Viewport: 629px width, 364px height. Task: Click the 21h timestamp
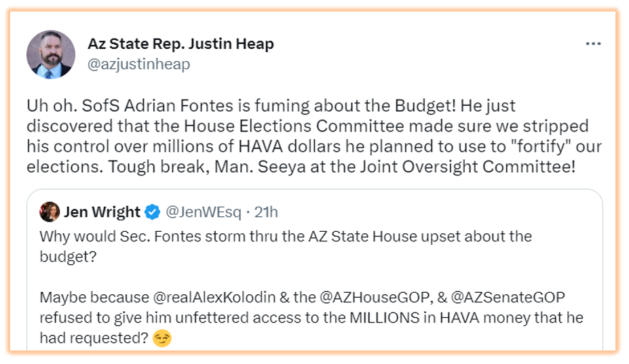point(265,212)
